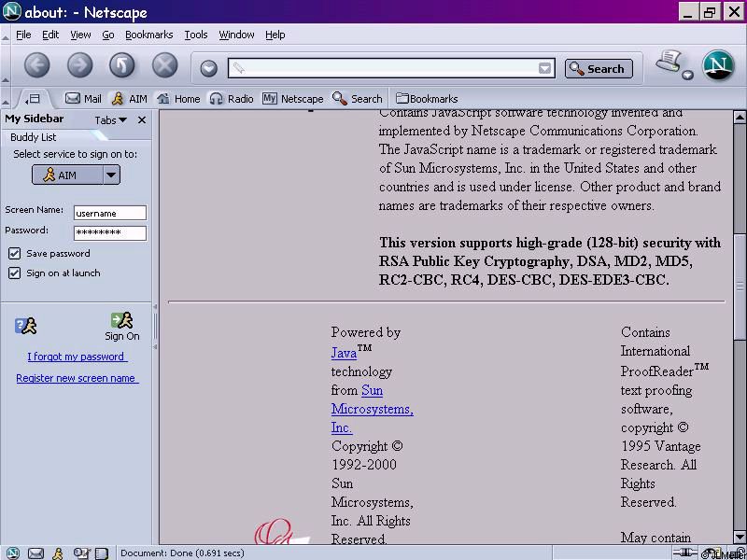Go forward with the Forward arrow button
This screenshot has width=747, height=560.
79,65
